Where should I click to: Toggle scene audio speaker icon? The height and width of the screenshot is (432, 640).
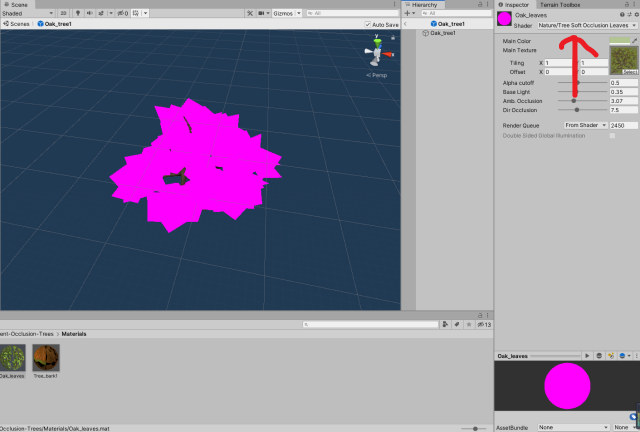tap(90, 13)
